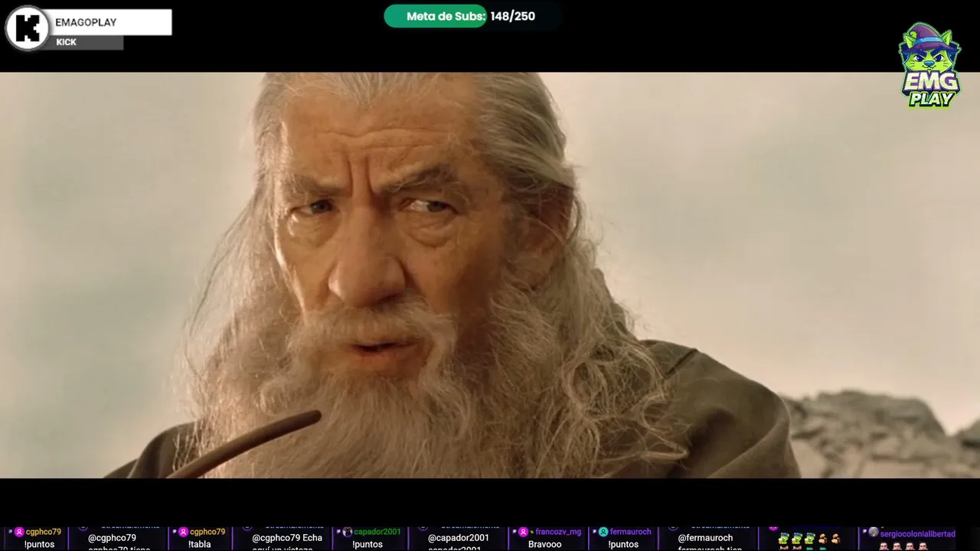Click the "Bravooo" chat message
This screenshot has height=551, width=980.
coord(545,544)
